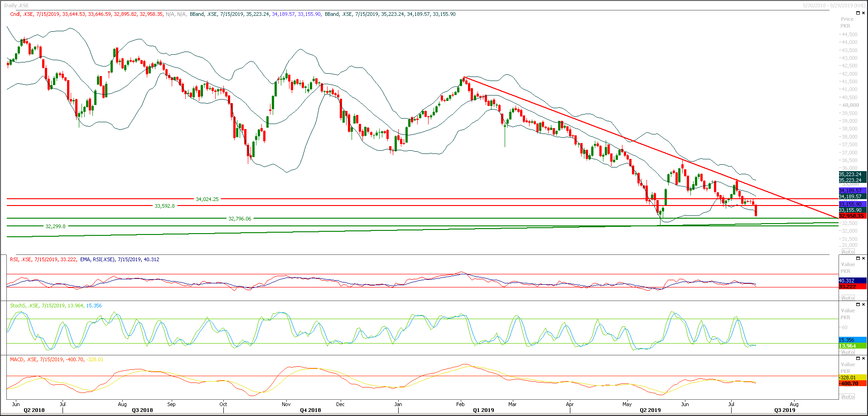Maximize the MACD indicator pane
Screen dimensions: 868x416
pos(858,358)
